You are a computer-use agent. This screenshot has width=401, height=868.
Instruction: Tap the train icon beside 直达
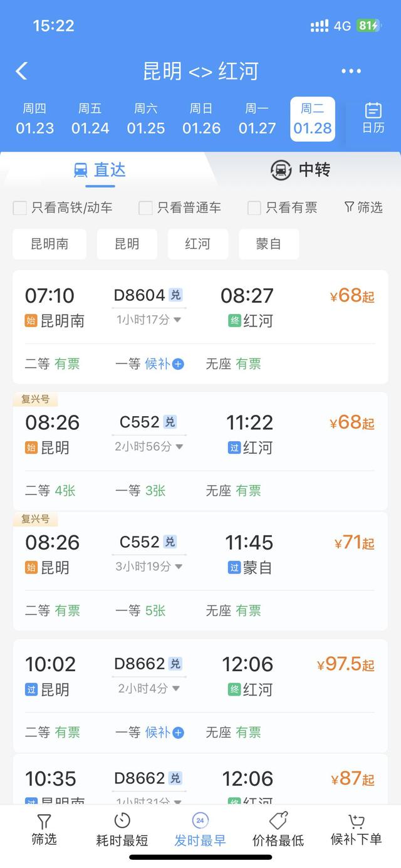(80, 169)
